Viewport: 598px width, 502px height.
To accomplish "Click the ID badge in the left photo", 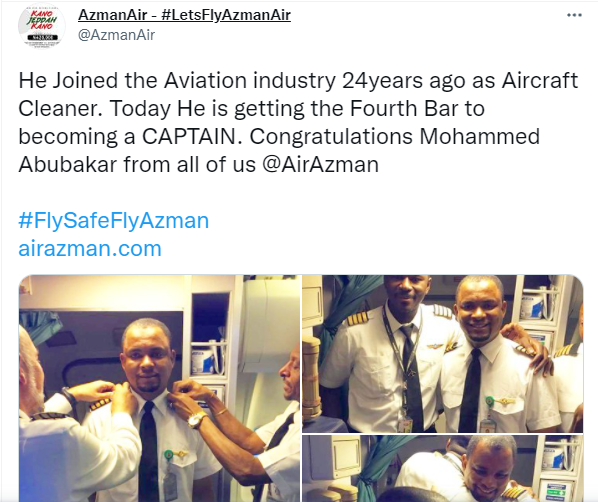I will click(170, 484).
